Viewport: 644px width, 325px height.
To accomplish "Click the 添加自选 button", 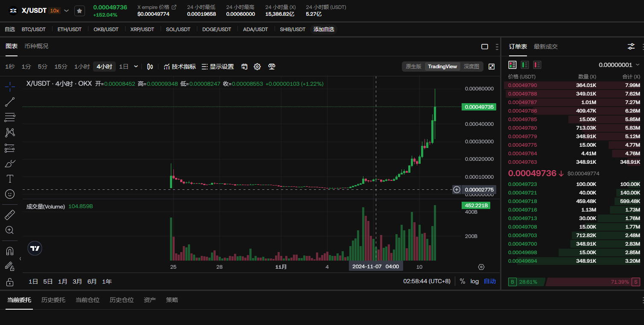I will (x=324, y=29).
